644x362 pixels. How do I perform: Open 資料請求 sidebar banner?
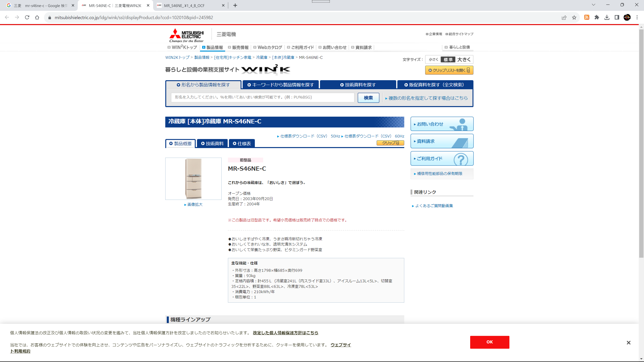point(442,141)
